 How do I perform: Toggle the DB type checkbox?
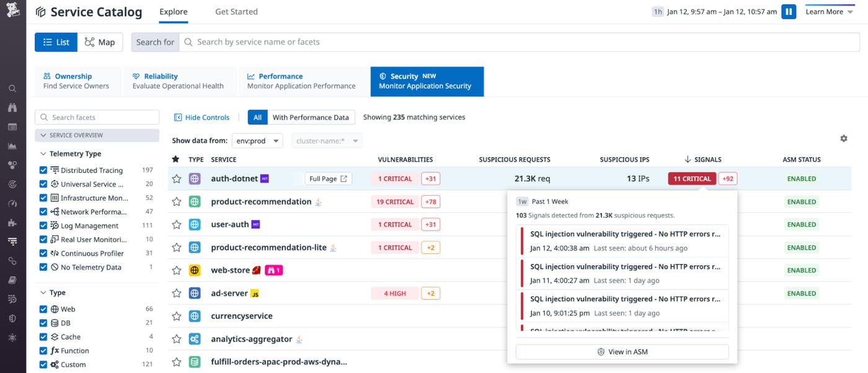point(43,323)
